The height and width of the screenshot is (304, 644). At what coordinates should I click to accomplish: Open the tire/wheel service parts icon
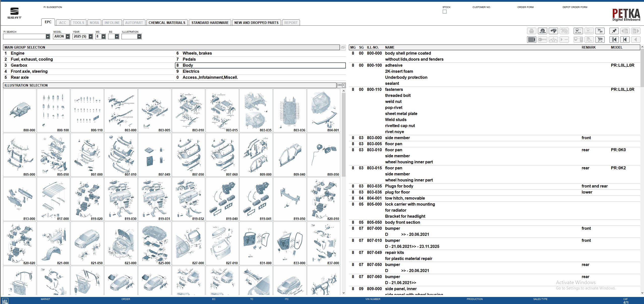(542, 31)
